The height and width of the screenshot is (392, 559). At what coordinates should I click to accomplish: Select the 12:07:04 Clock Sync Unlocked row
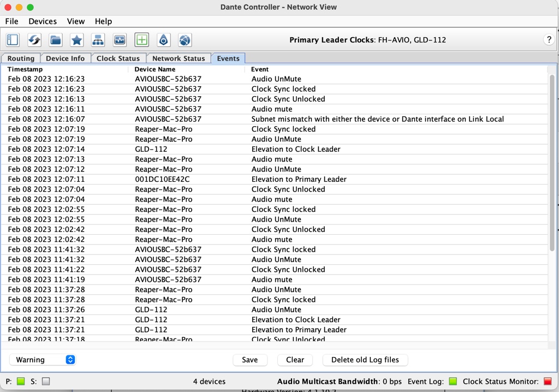pyautogui.click(x=274, y=189)
